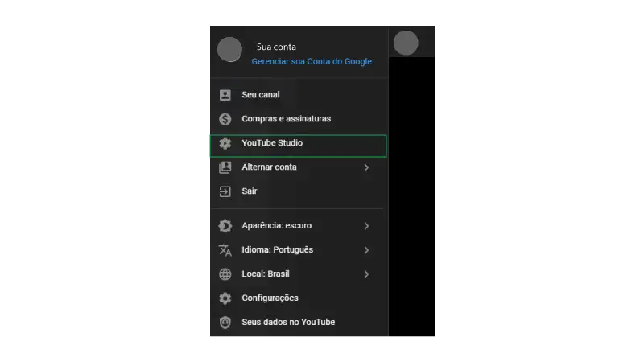Click the Aparência half-moon icon

click(225, 226)
